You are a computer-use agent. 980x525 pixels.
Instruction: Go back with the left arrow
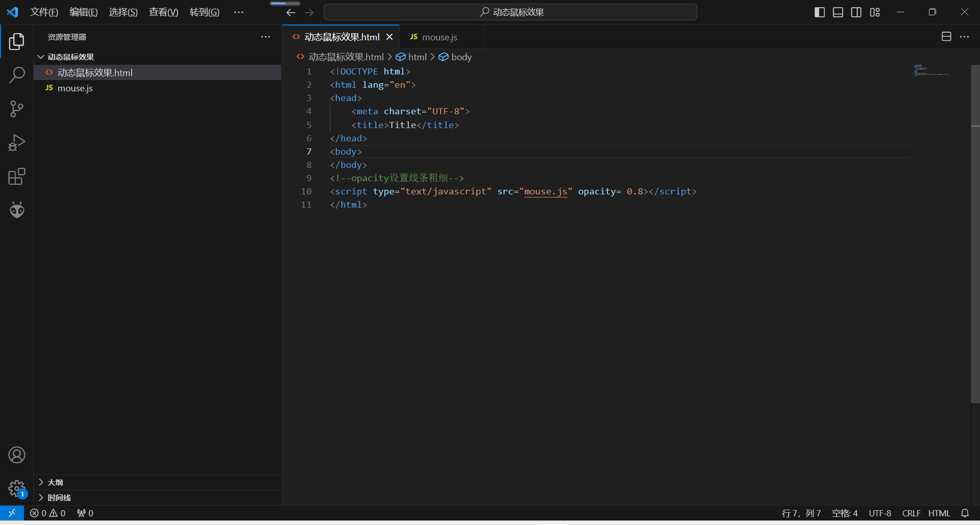pyautogui.click(x=291, y=12)
